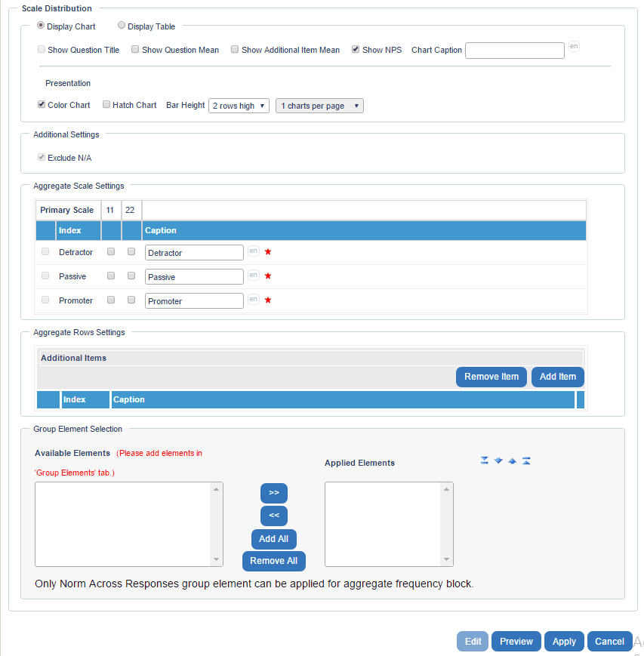Tick Show Additional Item Mean checkbox
Screen dimensions: 644x656
click(235, 49)
